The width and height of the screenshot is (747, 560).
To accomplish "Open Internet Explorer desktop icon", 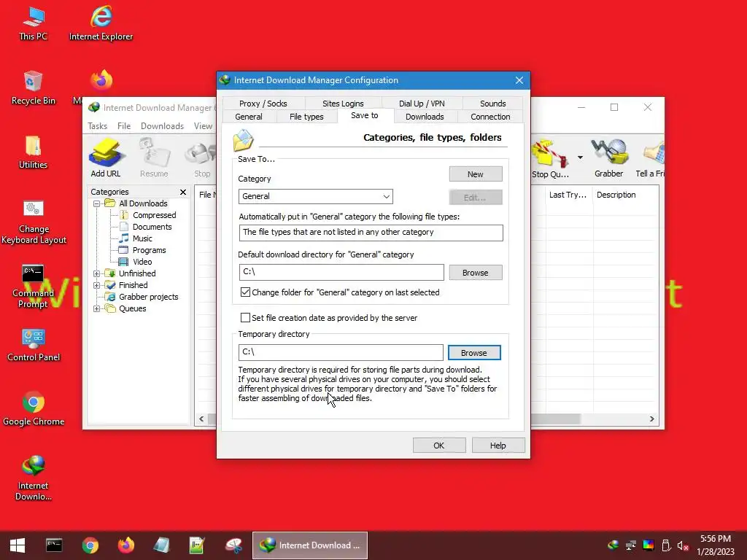I will [101, 24].
